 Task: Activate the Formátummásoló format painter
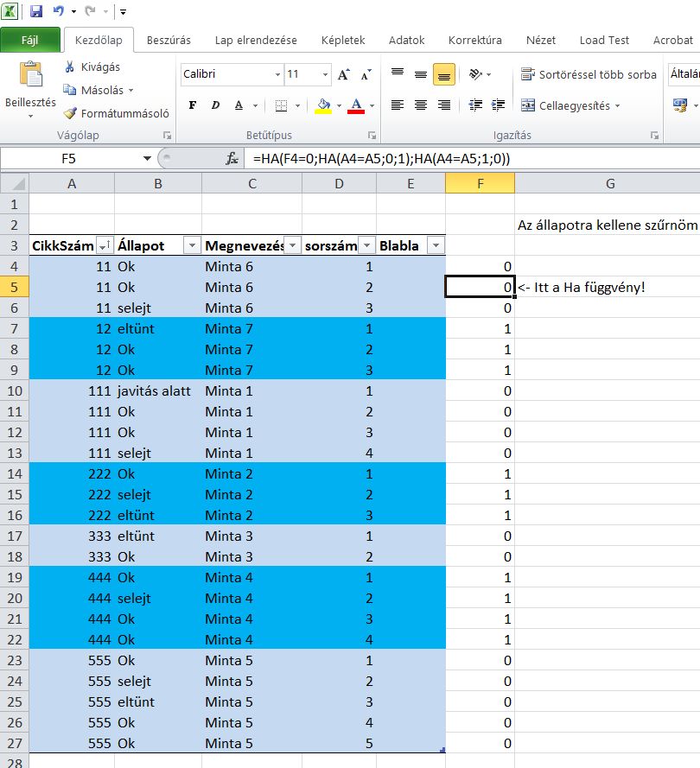117,114
